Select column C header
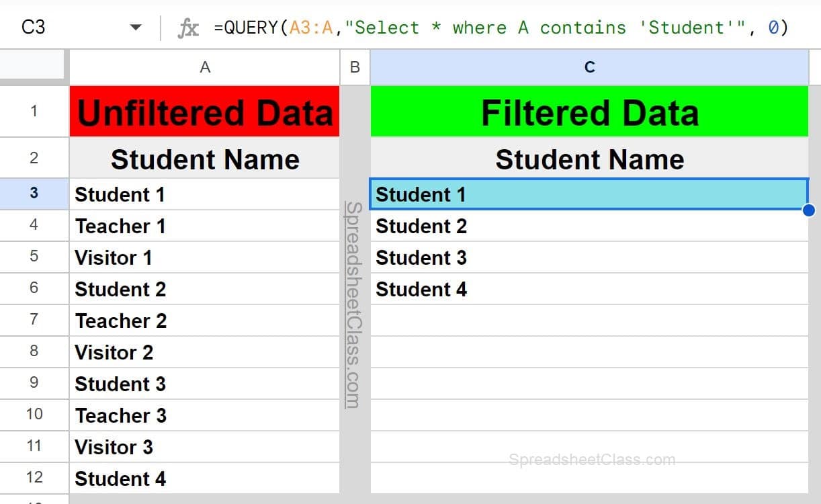Image resolution: width=821 pixels, height=504 pixels. click(589, 67)
